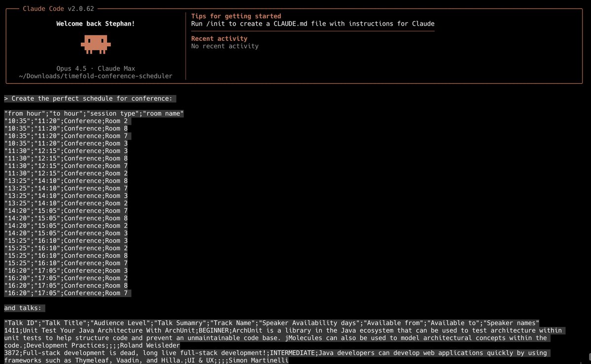Click the 'and talks:' line
Image resolution: width=591 pixels, height=364 pixels.
(x=25, y=308)
